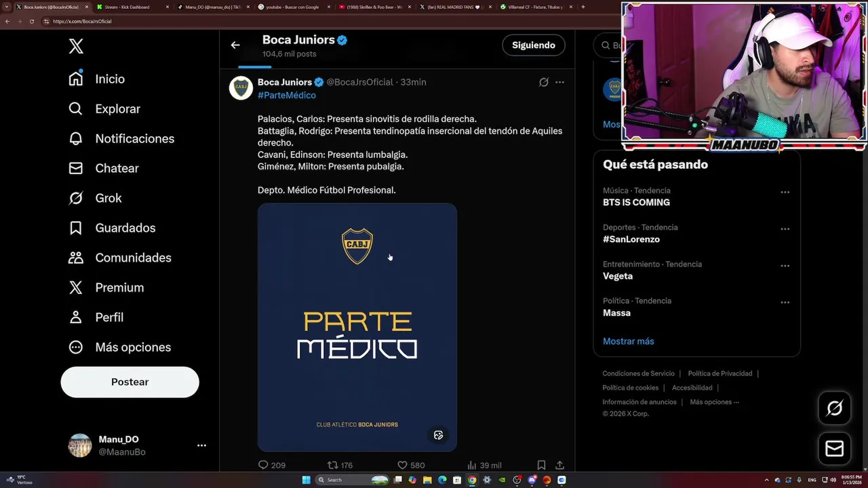868x488 pixels.
Task: Click the Siguiendo button
Action: 534,45
